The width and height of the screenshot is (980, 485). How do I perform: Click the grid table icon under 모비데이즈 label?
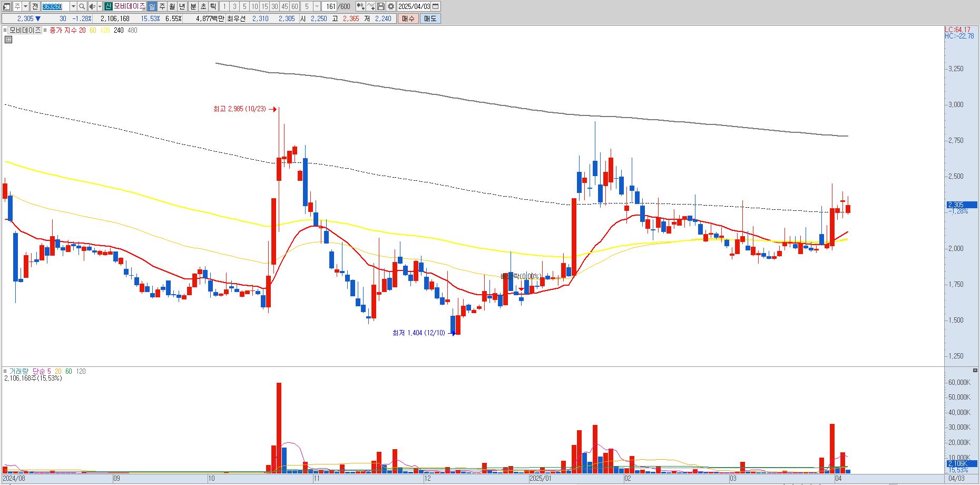pos(8,40)
